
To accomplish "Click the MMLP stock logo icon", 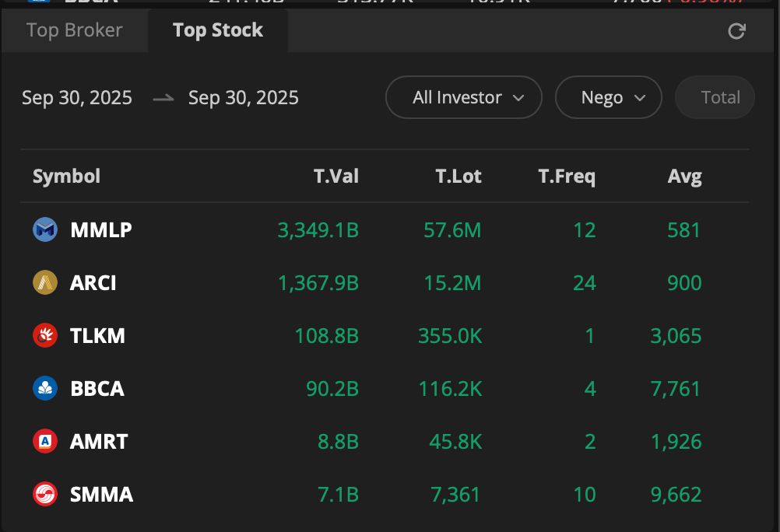I will pos(44,229).
